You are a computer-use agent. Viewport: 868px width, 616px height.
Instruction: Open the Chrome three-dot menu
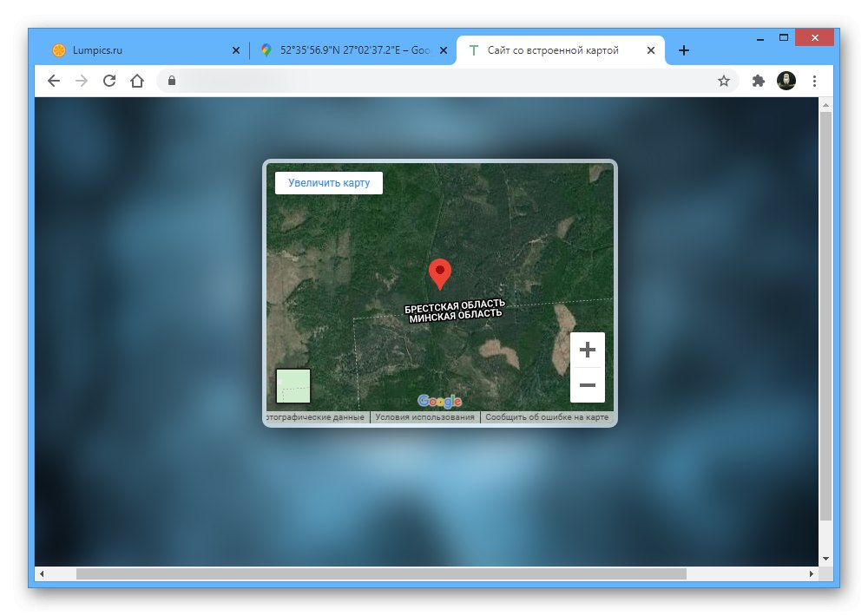813,80
